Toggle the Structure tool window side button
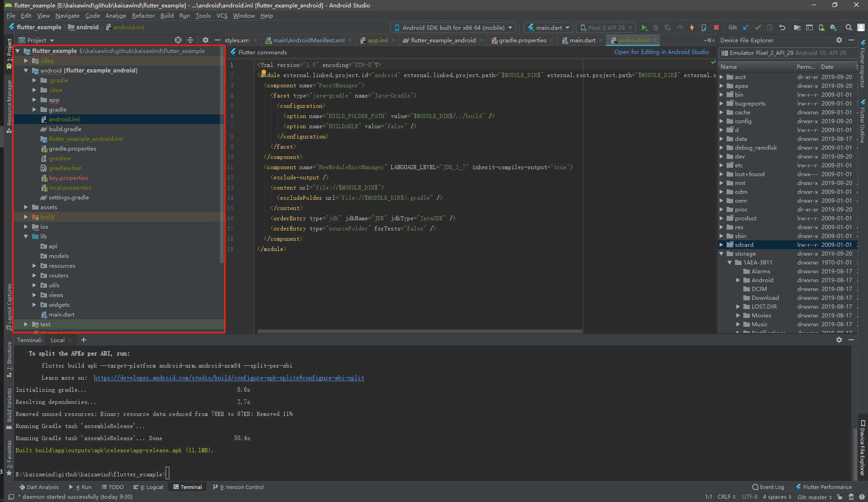Viewport: 868px width, 502px height. click(9, 359)
